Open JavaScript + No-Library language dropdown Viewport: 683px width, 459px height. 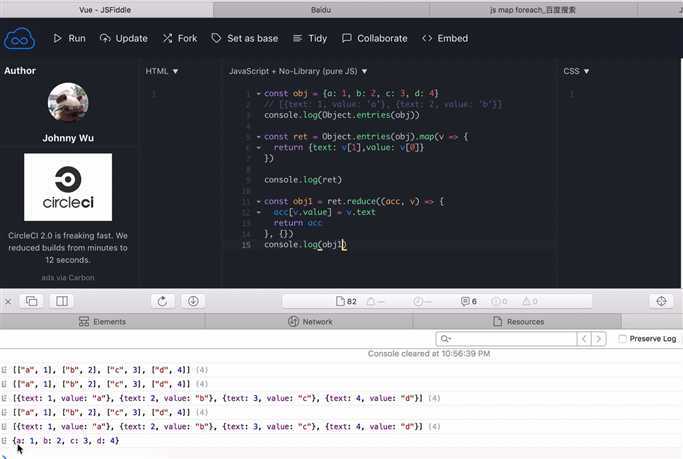(298, 71)
